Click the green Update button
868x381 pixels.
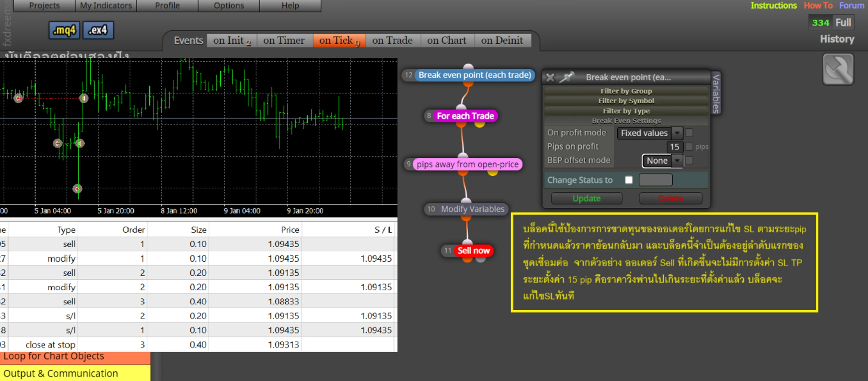click(x=586, y=198)
